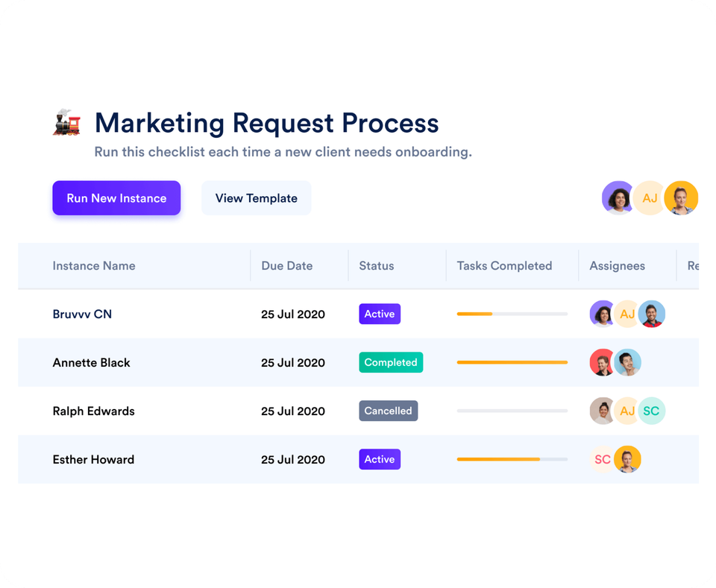The height and width of the screenshot is (588, 716).
Task: Click the Status column header
Action: tap(376, 265)
